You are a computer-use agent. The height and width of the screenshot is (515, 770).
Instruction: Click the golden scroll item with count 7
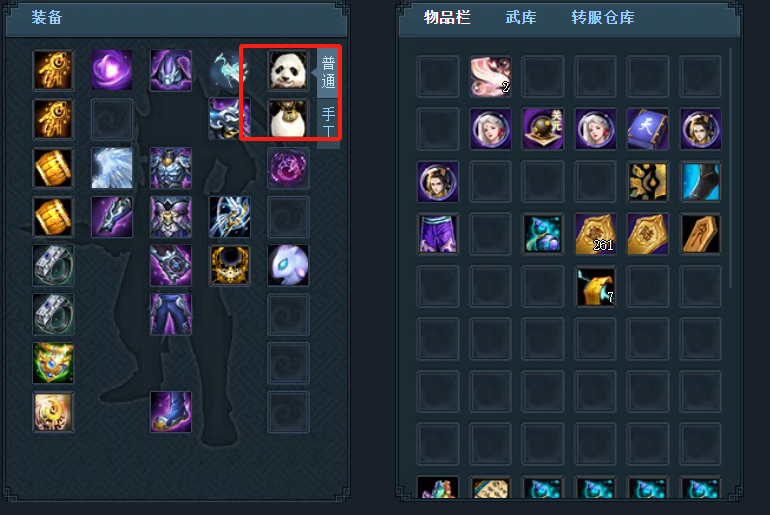[595, 286]
